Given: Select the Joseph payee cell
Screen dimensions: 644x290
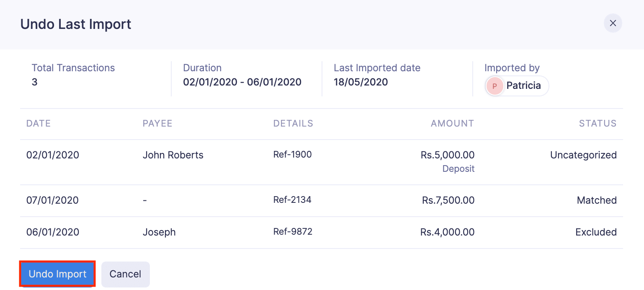Looking at the screenshot, I should coord(159,232).
